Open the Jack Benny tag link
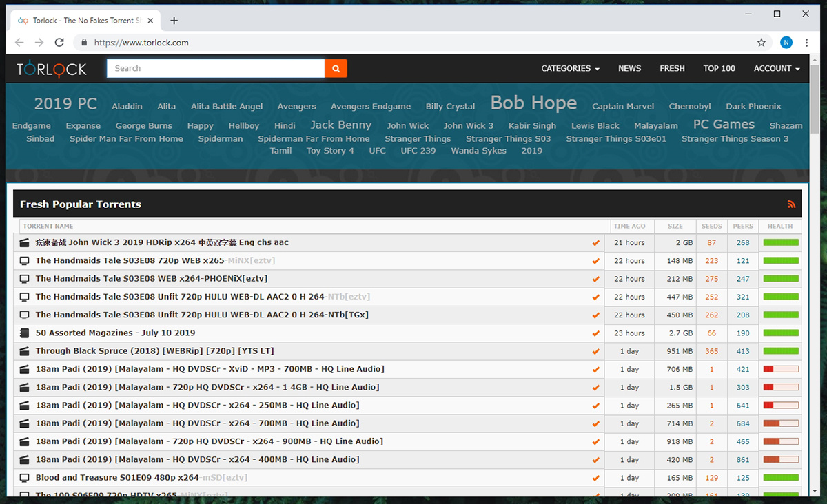Screen dimensions: 827x504 click(340, 125)
